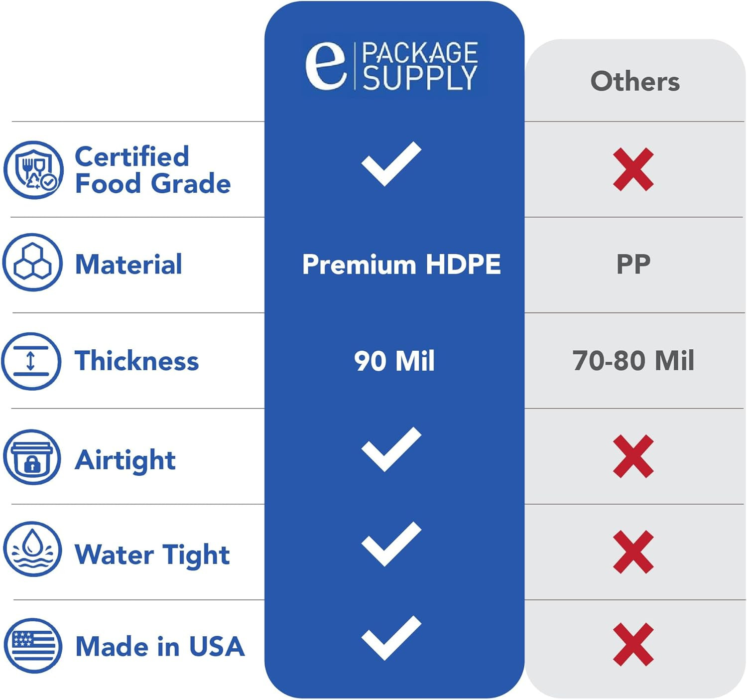Select the Made in USA flag icon

point(33,646)
